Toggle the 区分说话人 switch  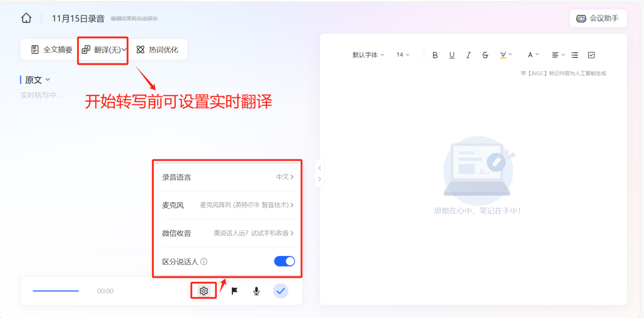284,261
